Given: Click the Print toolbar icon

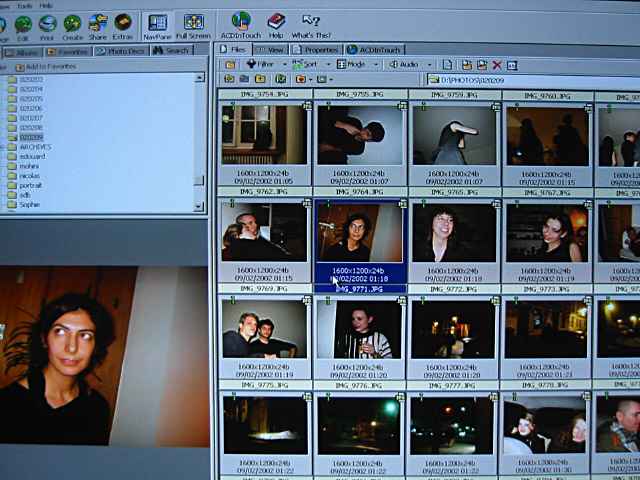Looking at the screenshot, I should click(x=47, y=28).
